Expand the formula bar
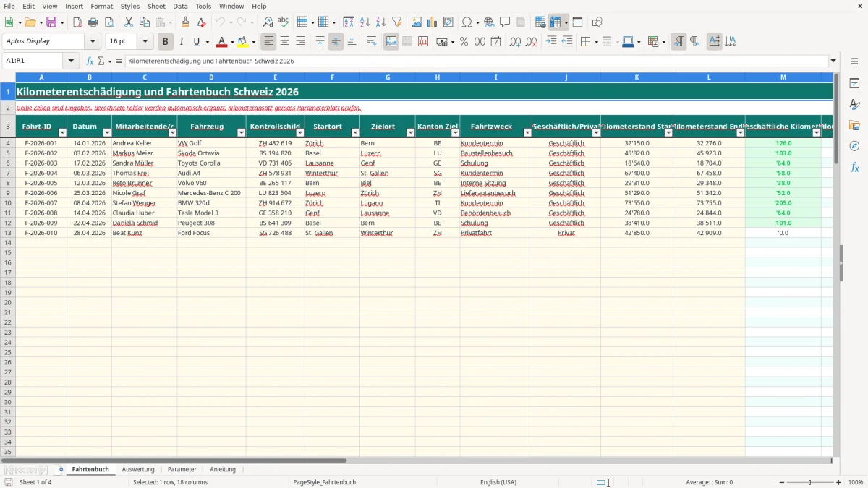This screenshot has height=488, width=868. (x=834, y=61)
